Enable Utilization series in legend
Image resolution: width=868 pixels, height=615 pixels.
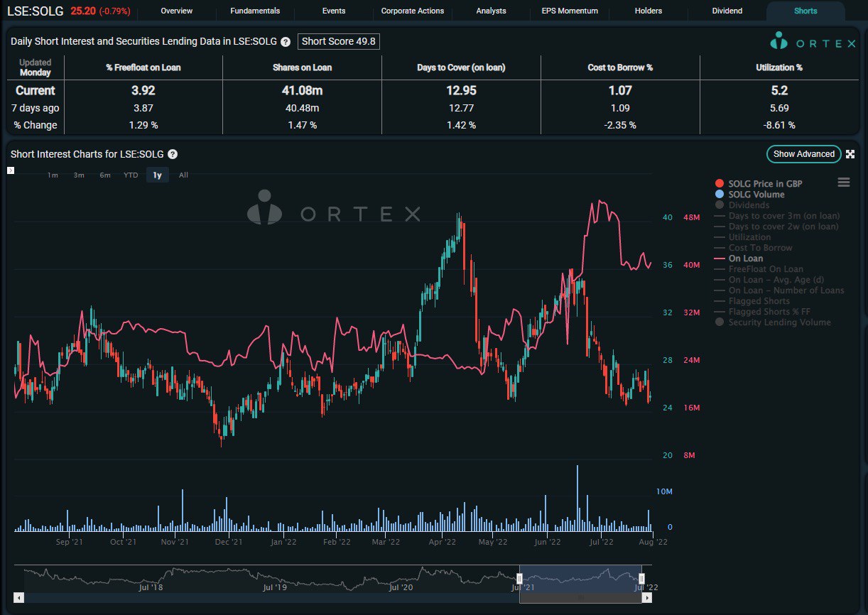click(x=742, y=237)
